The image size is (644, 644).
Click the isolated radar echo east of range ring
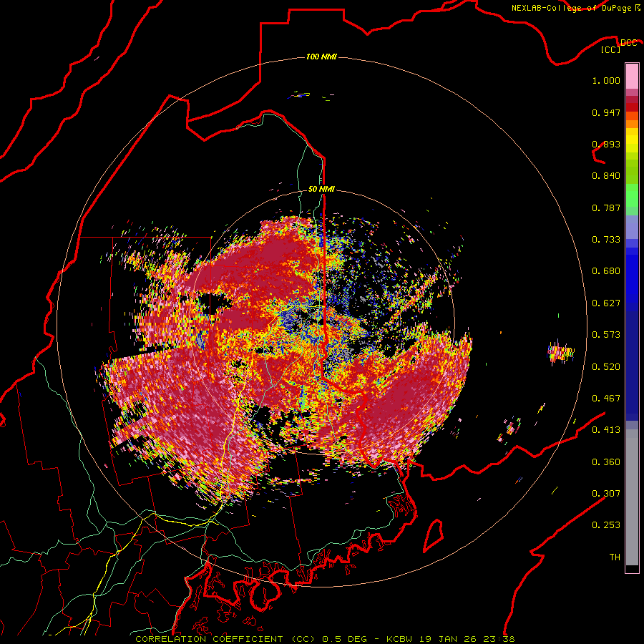coord(560,351)
